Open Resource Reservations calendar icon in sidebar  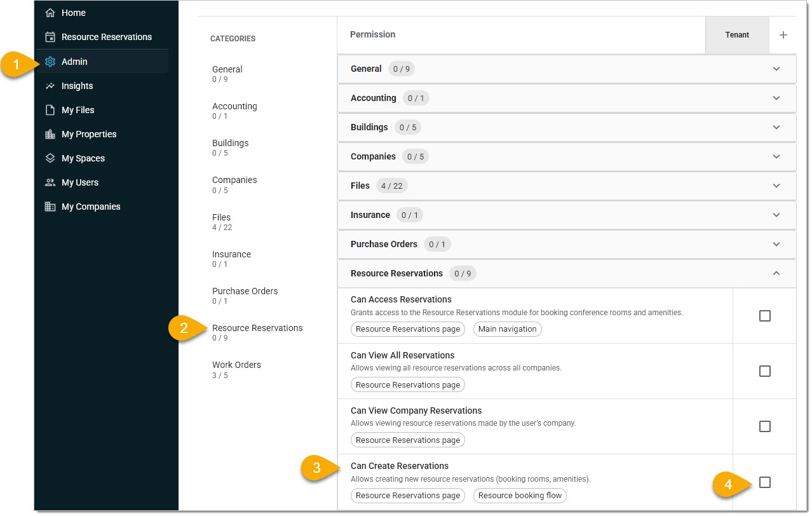[50, 37]
